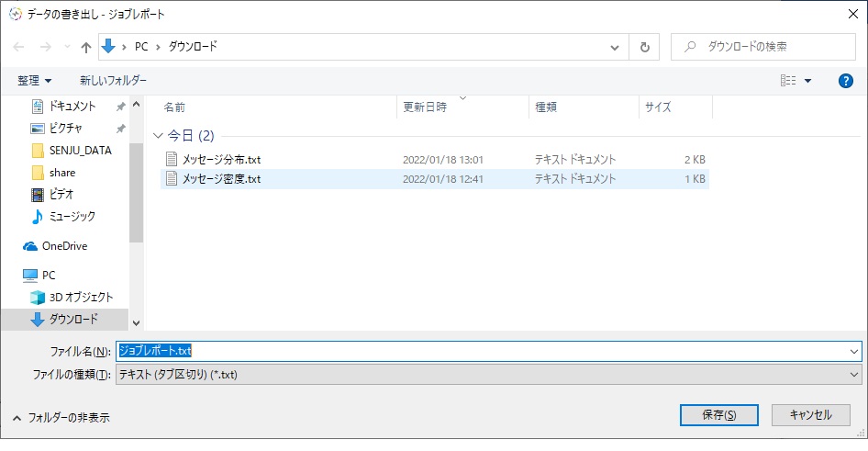This screenshot has width=868, height=451.
Task: Select PC in the navigation pane
Action: [49, 275]
